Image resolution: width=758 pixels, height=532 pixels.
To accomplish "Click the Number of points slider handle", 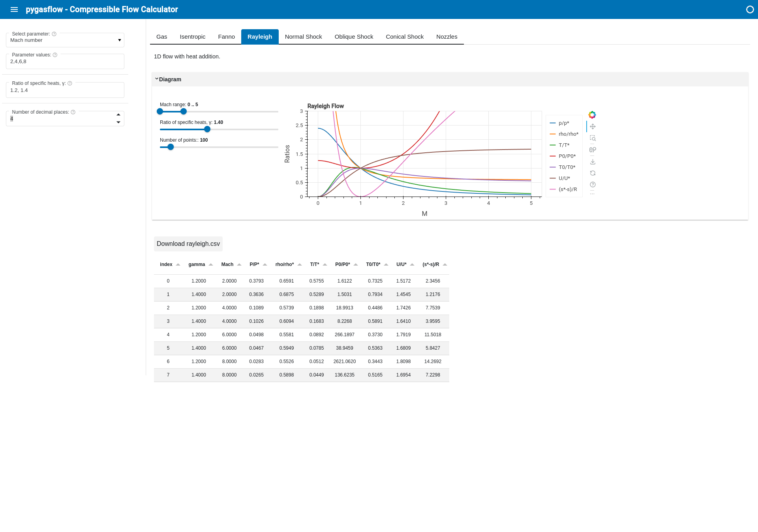I will pos(171,147).
